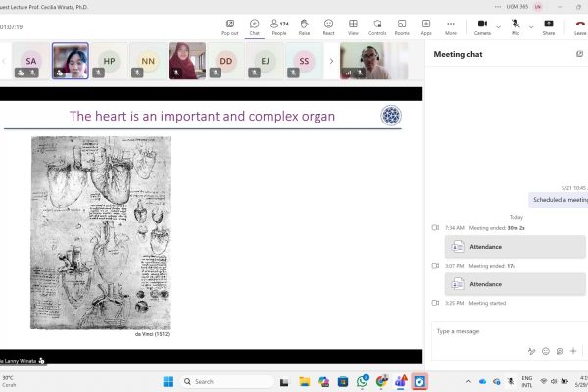Screen dimensions: 588x392
Task: Expand the Mic options arrow
Action: [x=531, y=27]
